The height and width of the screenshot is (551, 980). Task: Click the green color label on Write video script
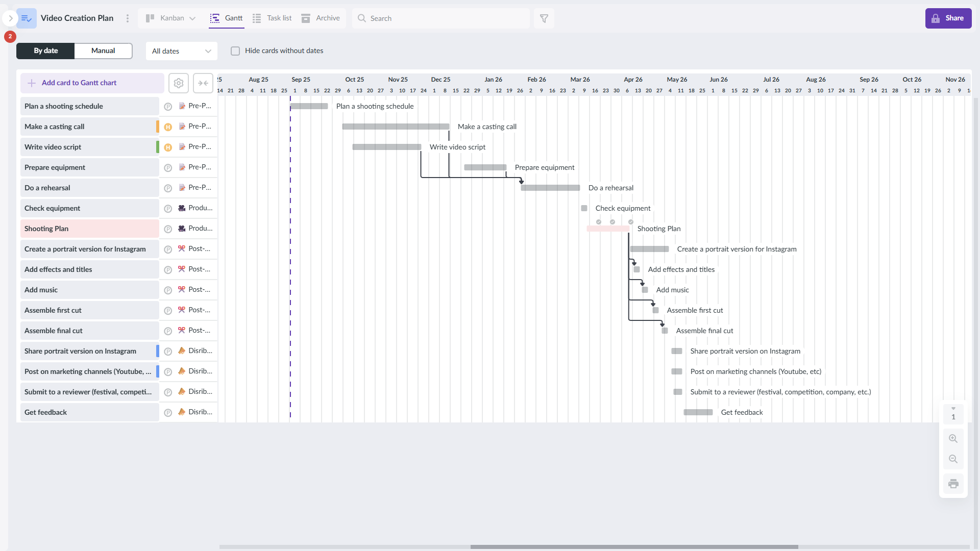tap(158, 147)
